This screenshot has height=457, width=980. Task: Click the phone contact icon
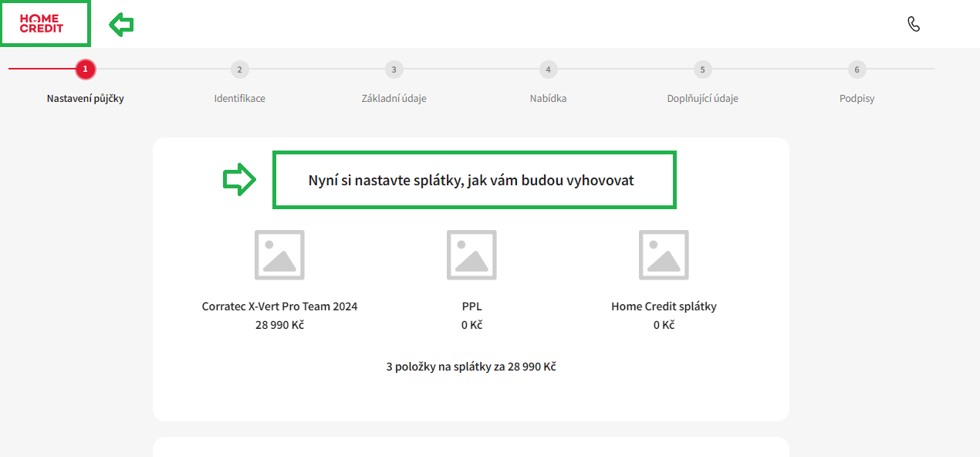[914, 24]
